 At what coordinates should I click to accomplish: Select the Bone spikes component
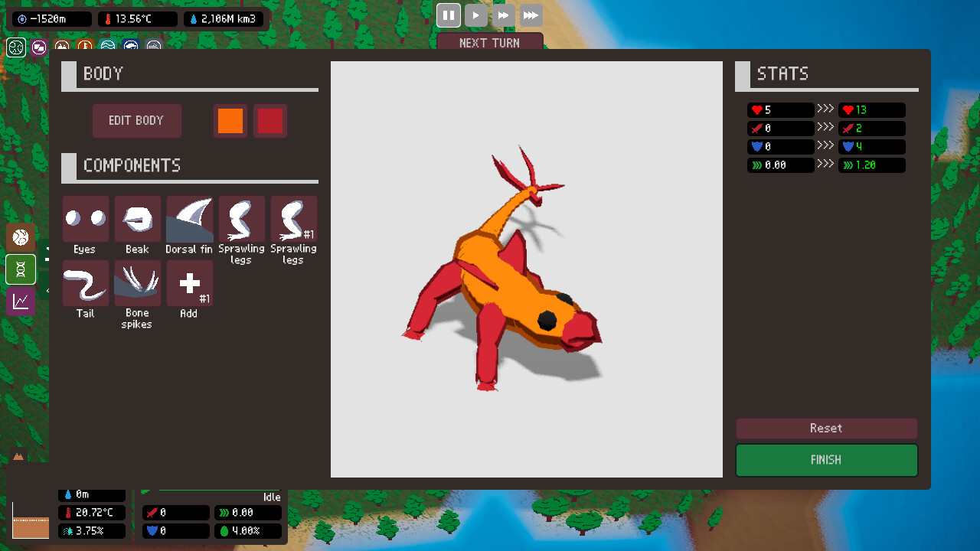(138, 283)
